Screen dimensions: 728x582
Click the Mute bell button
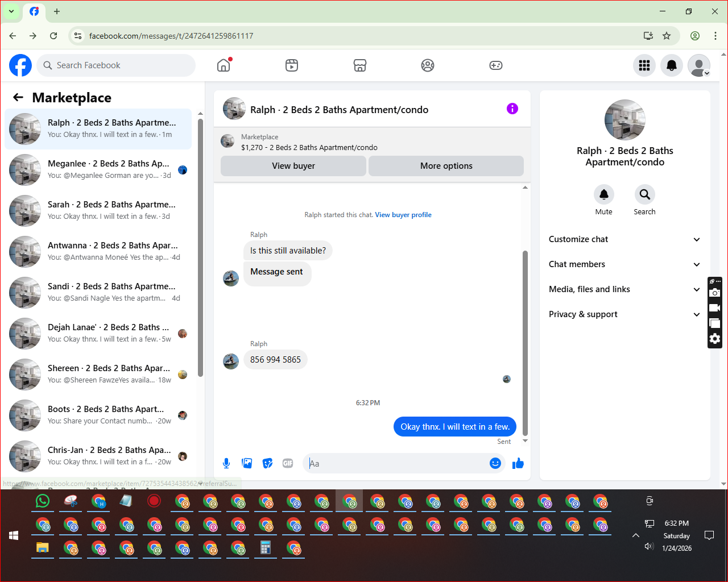click(x=604, y=194)
